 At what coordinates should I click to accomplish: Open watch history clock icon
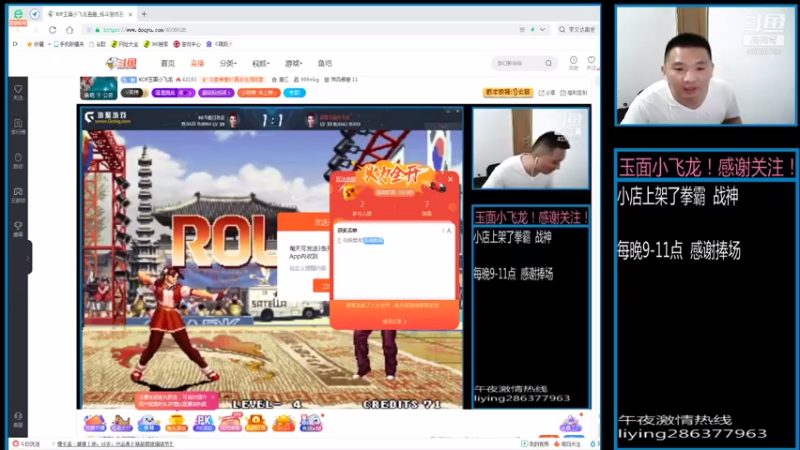(x=573, y=62)
